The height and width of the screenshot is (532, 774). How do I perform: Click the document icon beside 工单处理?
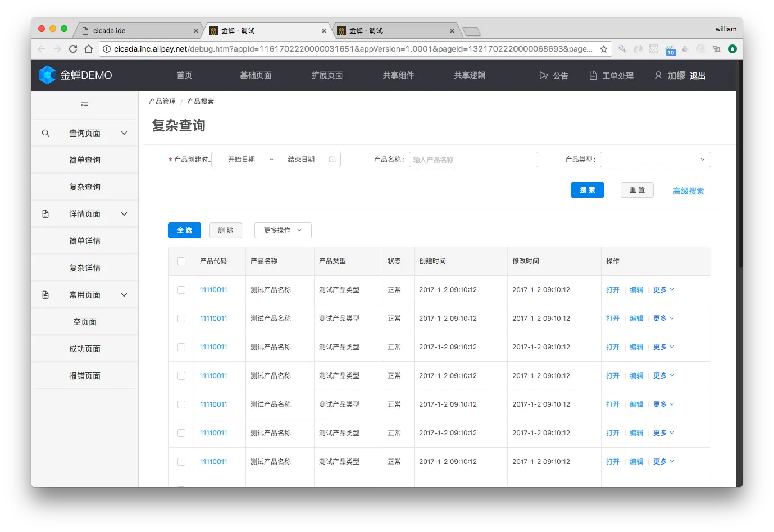(593, 75)
